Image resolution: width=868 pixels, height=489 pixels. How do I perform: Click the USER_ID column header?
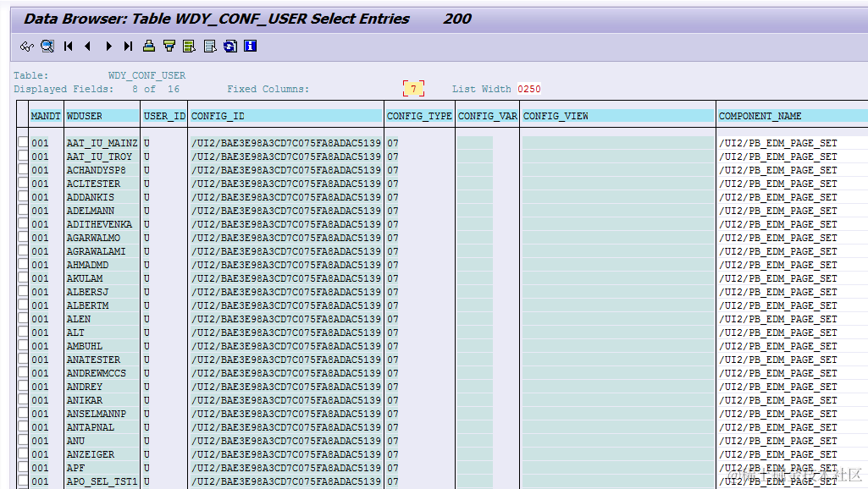pyautogui.click(x=164, y=116)
